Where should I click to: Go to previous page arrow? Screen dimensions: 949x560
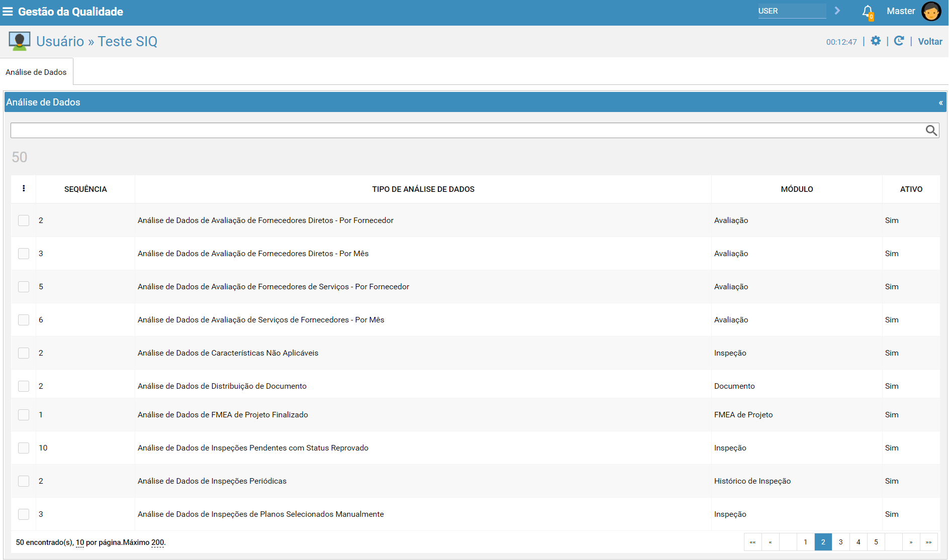[x=770, y=542]
